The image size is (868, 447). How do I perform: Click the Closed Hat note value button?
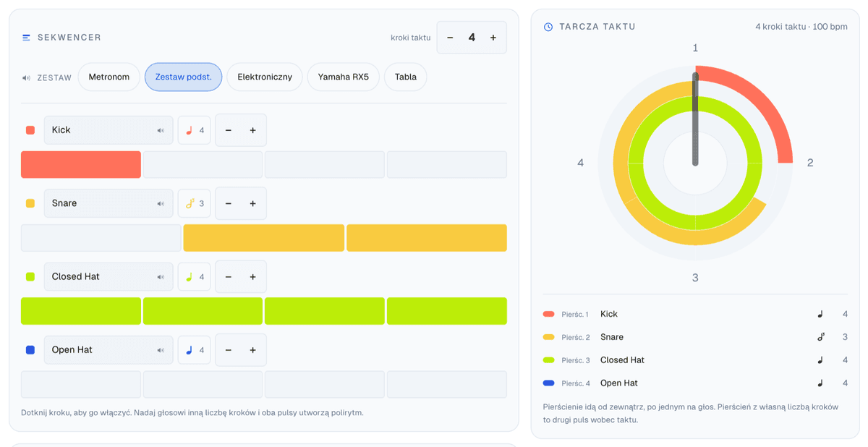[x=194, y=276]
